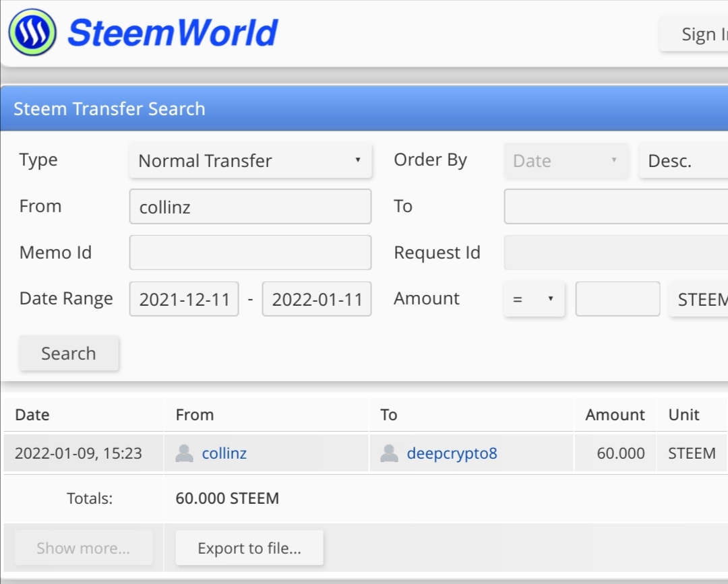Click the Amount column header
This screenshot has width=728, height=584.
[x=615, y=415]
